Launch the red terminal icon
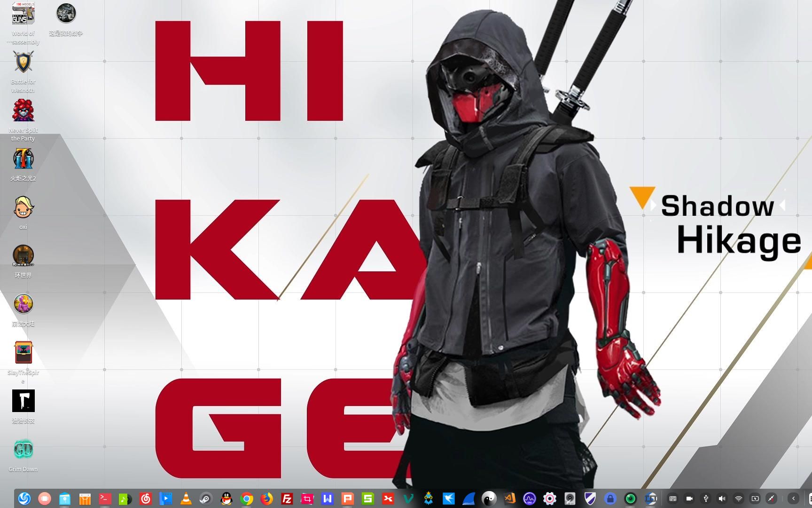The width and height of the screenshot is (812, 508). 105,498
